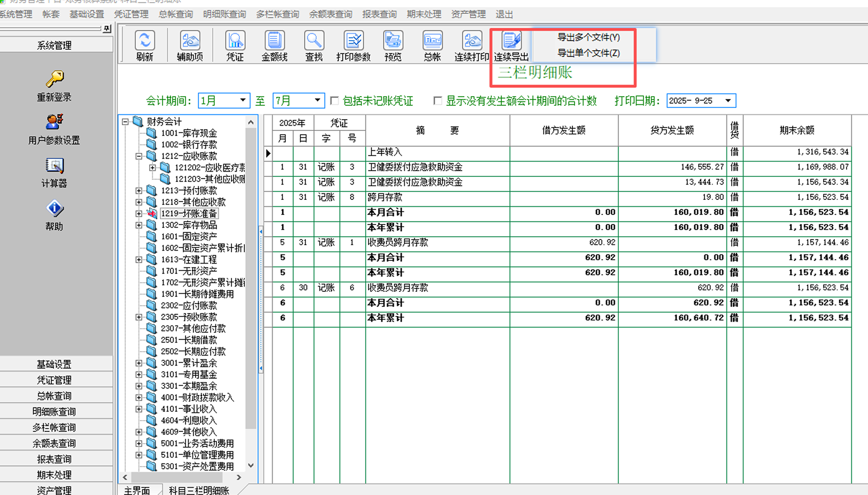The width and height of the screenshot is (868, 495).
Task: Enable 包括未记账凭证 checkbox
Action: (x=335, y=100)
